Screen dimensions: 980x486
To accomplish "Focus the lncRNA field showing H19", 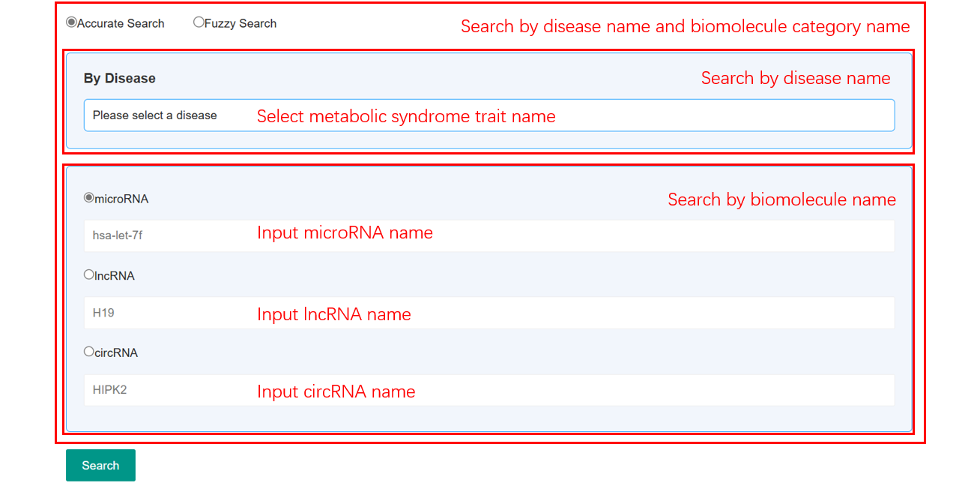I will pyautogui.click(x=489, y=313).
